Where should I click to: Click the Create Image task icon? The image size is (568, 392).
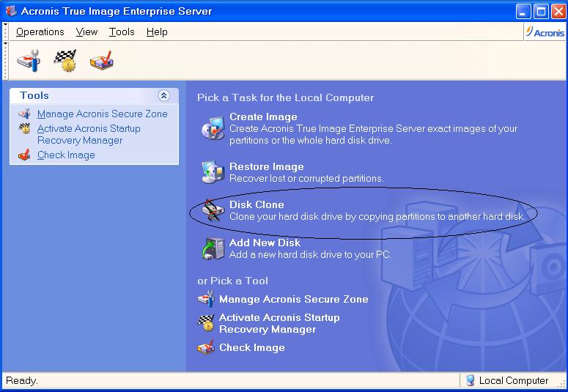213,127
